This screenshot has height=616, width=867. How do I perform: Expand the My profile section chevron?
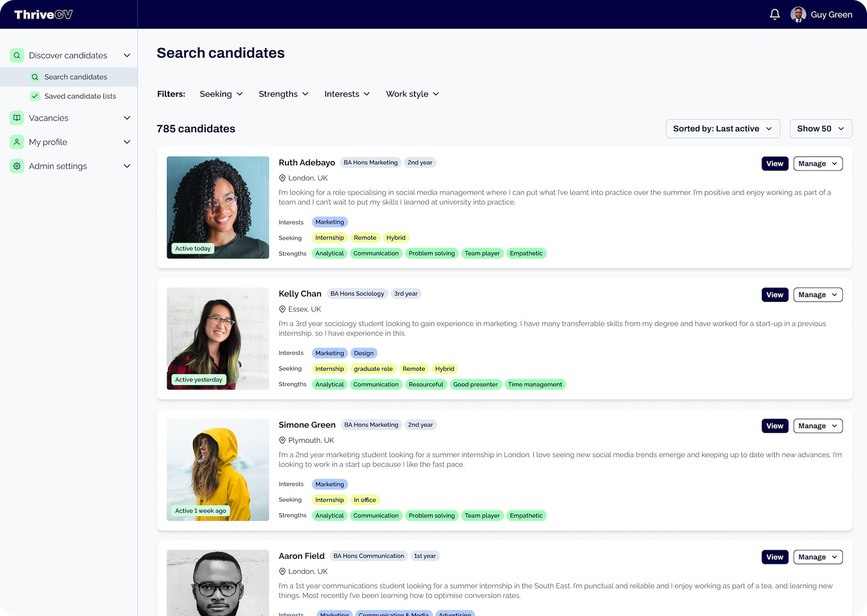127,142
